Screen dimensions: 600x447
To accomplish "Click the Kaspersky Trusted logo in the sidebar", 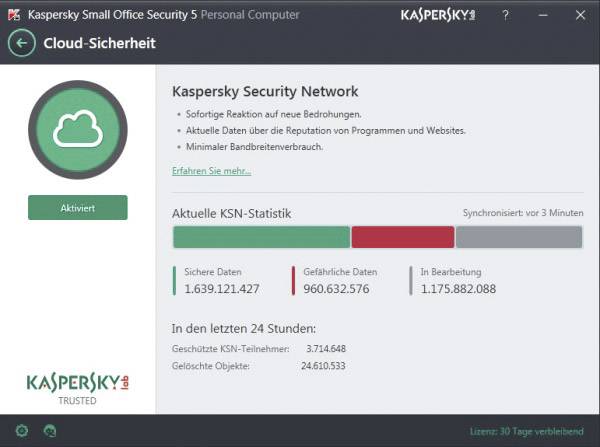I will (78, 389).
